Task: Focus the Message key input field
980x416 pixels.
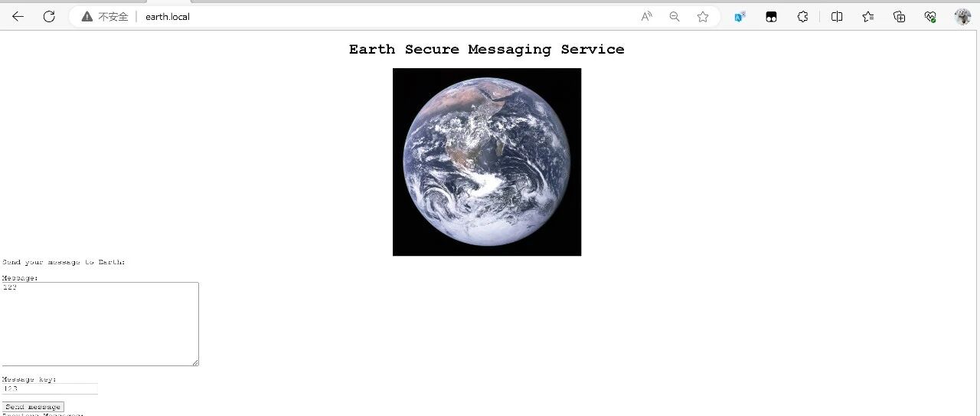Action: (50, 388)
